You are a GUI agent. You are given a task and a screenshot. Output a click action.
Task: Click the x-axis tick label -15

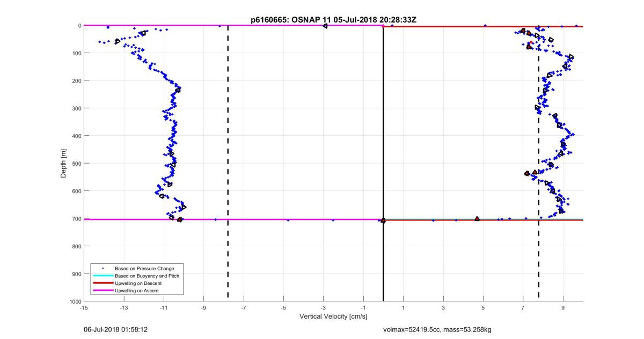tap(84, 308)
